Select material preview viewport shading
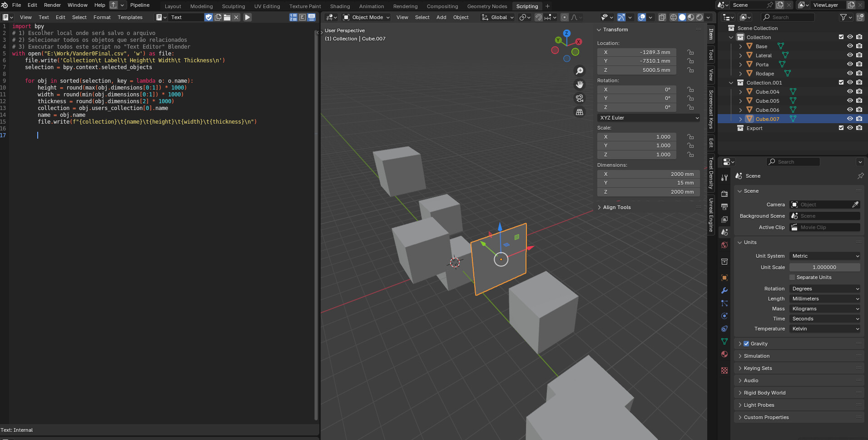 [x=691, y=17]
